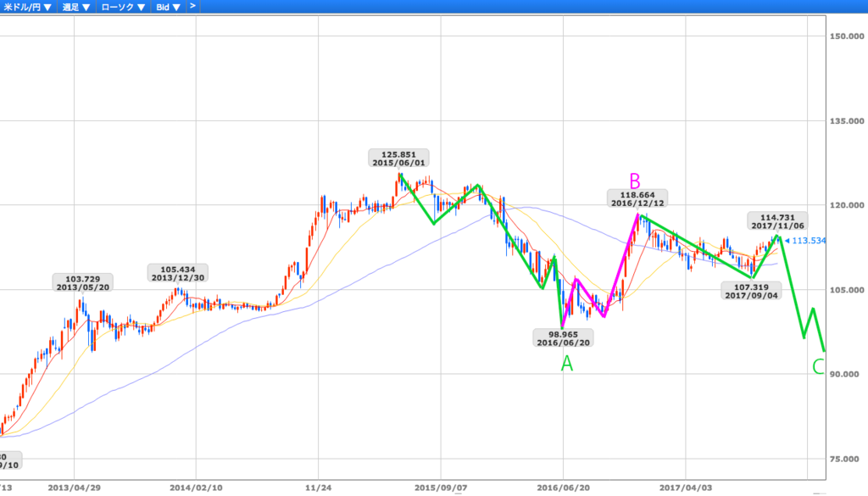The height and width of the screenshot is (496, 868).
Task: Click the current price marker 113.534
Action: [805, 241]
